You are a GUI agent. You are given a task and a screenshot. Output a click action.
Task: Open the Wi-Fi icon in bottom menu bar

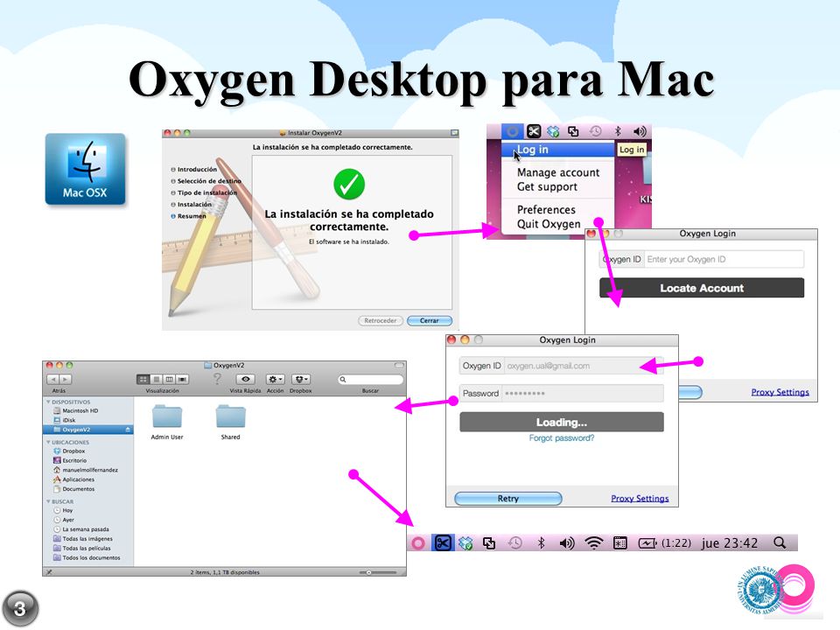593,542
